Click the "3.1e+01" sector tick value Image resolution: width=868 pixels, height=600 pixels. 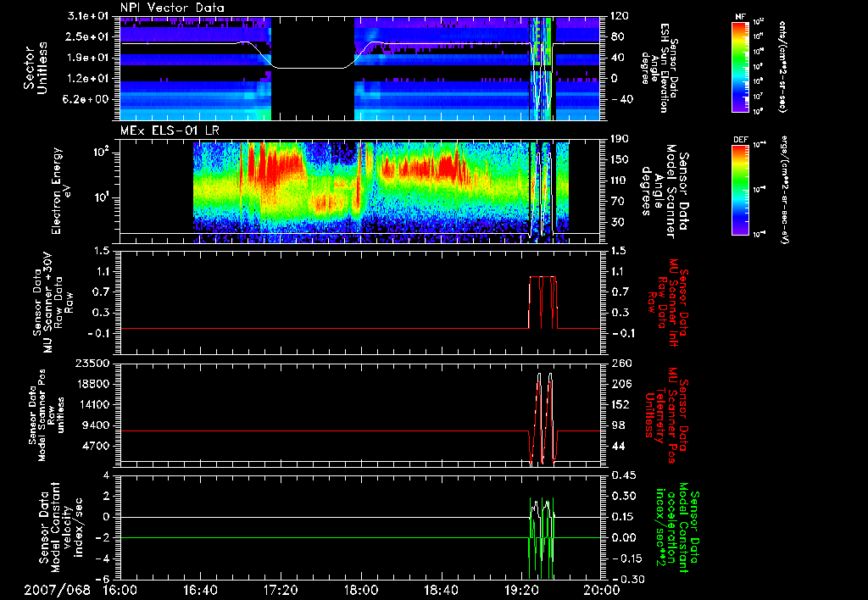tap(88, 16)
